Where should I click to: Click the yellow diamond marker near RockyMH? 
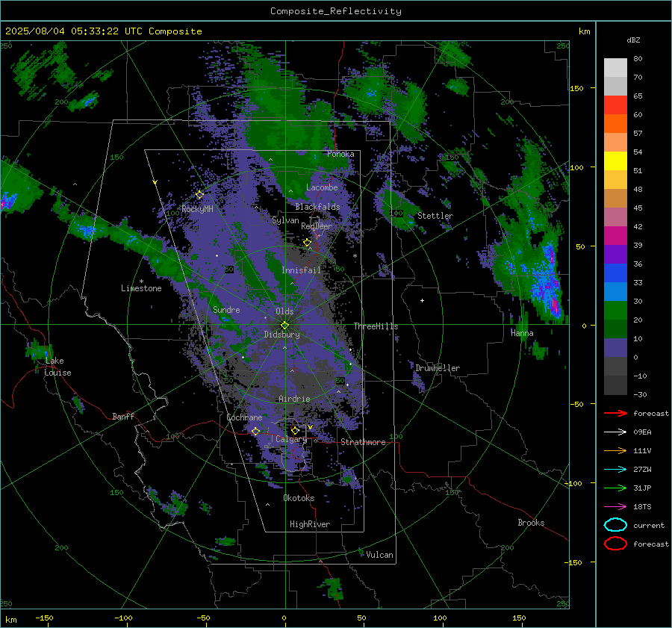199,195
